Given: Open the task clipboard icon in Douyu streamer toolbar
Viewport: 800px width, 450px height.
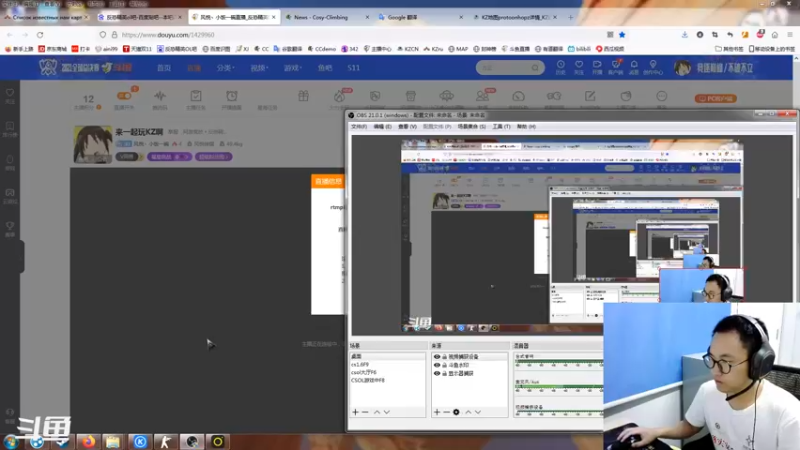Looking at the screenshot, I should (x=196, y=96).
